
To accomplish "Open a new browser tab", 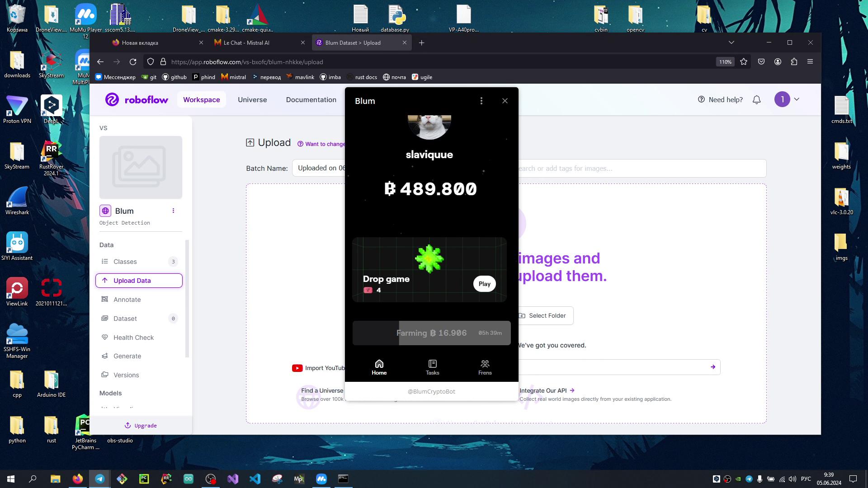I will point(421,42).
